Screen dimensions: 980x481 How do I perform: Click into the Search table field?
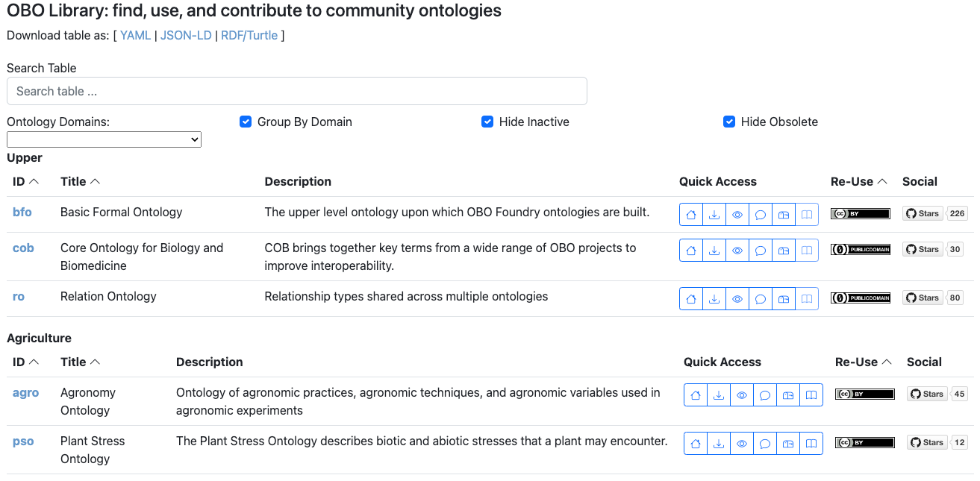296,91
